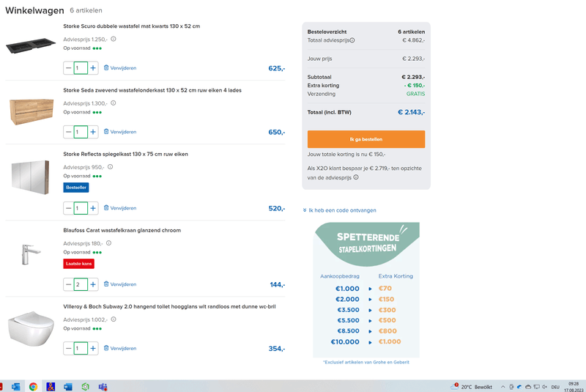The image size is (586, 392).
Task: Remove Villeroy & Boch toilet via Verwijderen
Action: click(120, 348)
